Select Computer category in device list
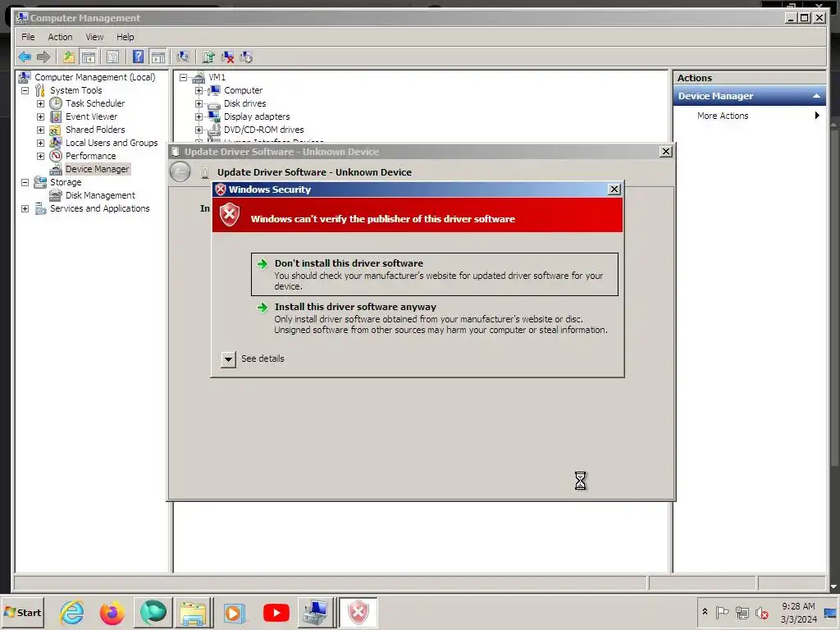Screen dimensions: 840x630 pyautogui.click(x=243, y=90)
